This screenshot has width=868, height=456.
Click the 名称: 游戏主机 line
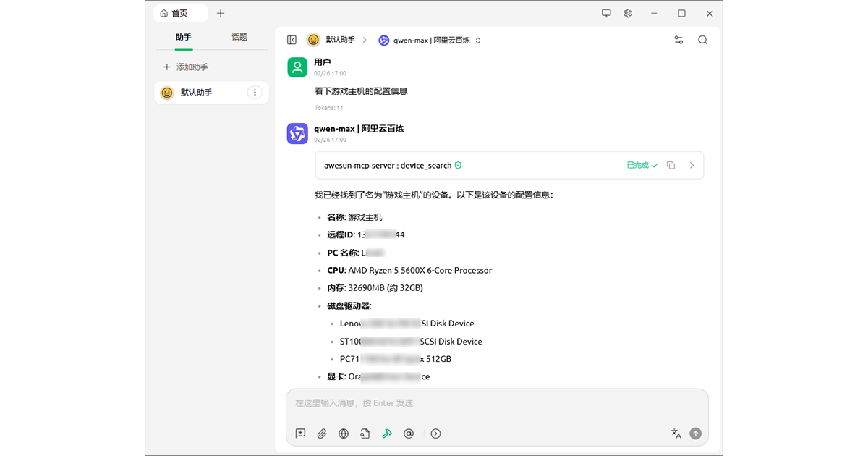point(354,217)
